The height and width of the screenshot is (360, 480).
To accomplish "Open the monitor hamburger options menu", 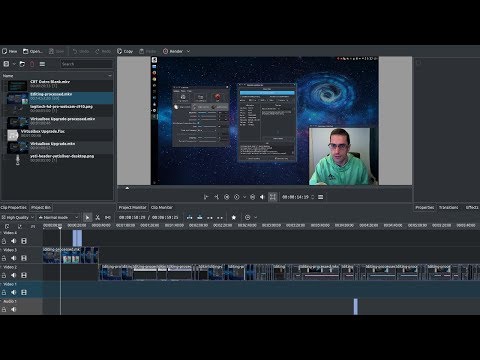I will coord(320,197).
